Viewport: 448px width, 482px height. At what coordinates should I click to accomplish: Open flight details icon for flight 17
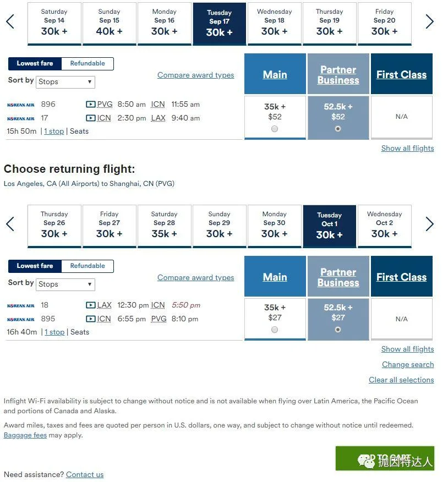[91, 118]
